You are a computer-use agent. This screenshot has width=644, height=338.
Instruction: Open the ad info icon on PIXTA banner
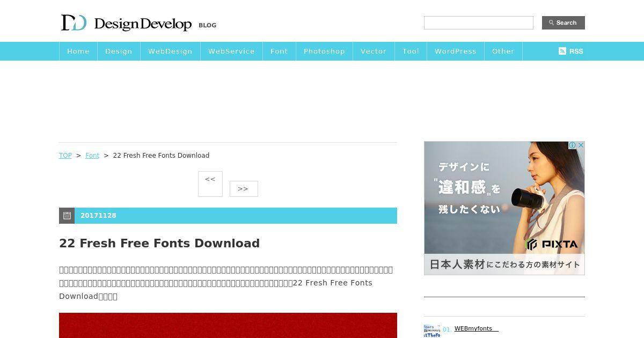(573, 145)
